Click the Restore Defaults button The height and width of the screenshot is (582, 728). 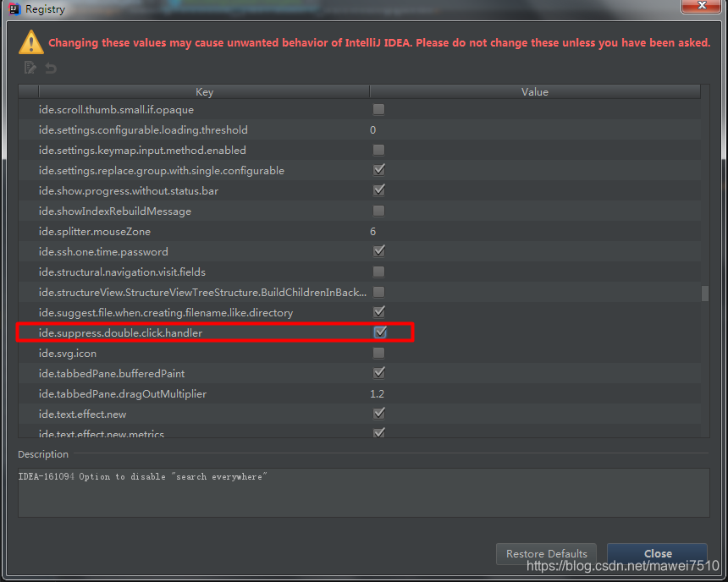coord(546,554)
